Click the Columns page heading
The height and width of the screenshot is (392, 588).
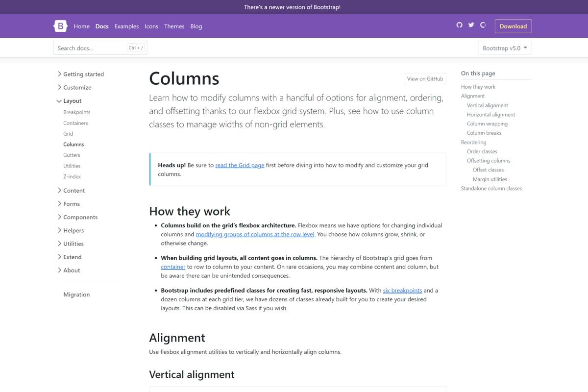click(x=184, y=78)
